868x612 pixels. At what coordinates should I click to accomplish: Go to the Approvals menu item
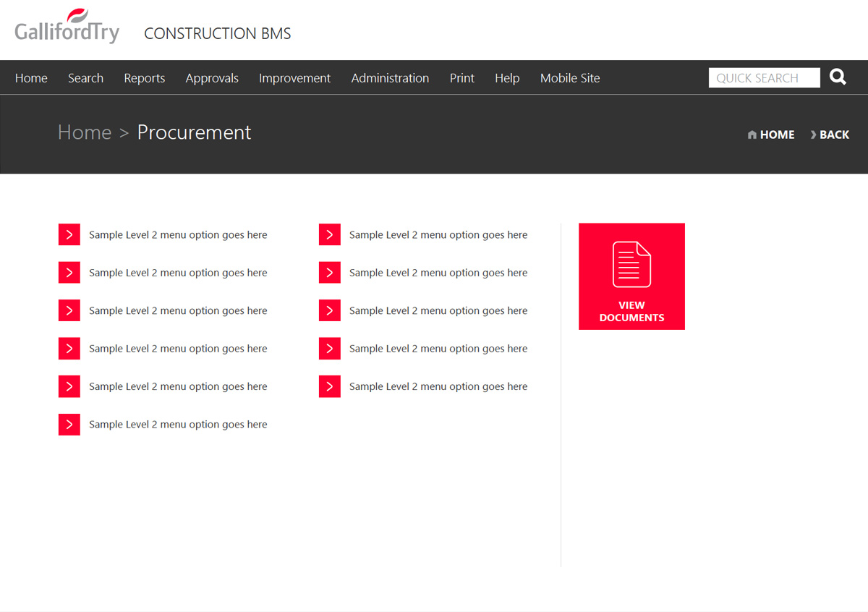click(x=212, y=78)
